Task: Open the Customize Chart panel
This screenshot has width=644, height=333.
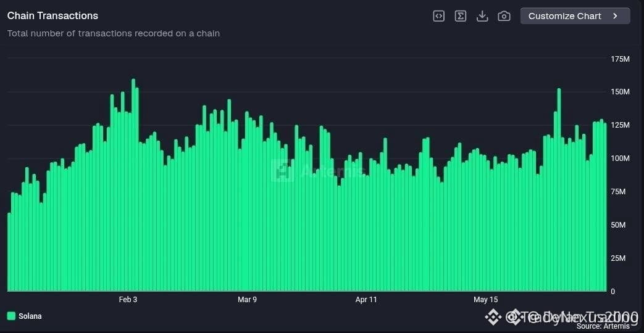Action: click(x=575, y=16)
